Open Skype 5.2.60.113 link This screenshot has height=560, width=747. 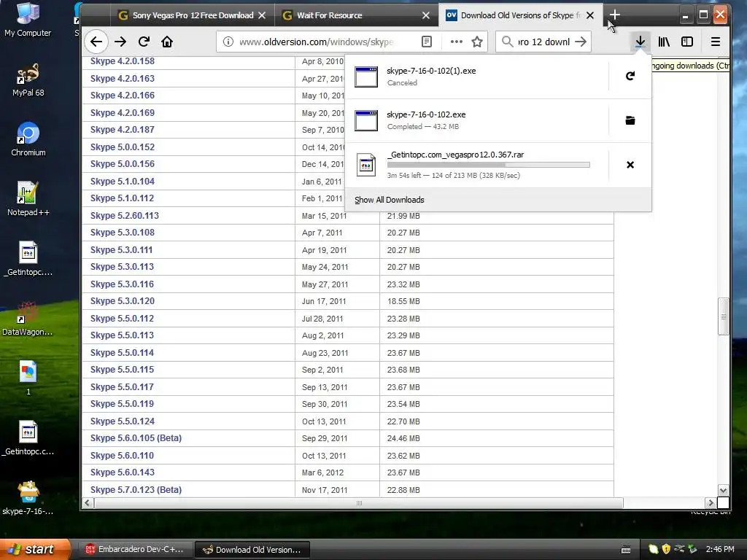click(124, 216)
